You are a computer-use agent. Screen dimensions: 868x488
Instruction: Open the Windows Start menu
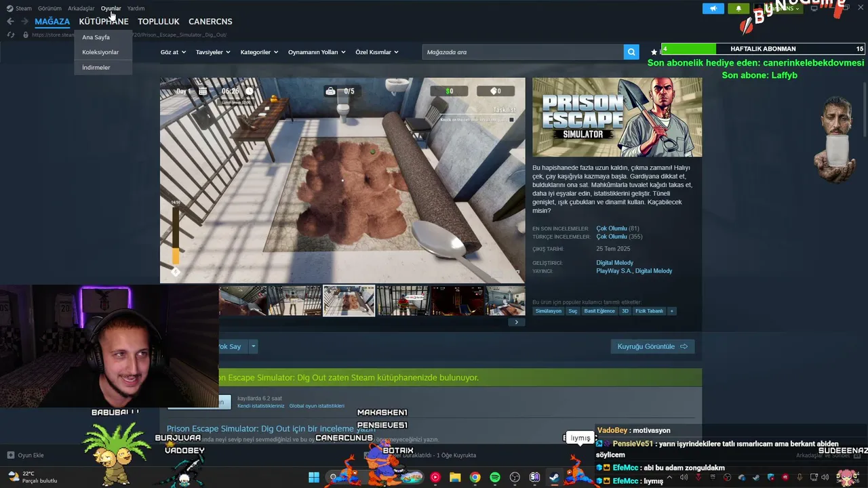tap(314, 477)
